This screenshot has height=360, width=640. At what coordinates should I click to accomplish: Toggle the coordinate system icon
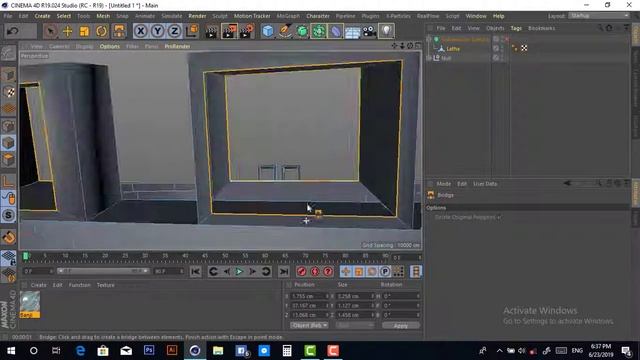click(191, 31)
